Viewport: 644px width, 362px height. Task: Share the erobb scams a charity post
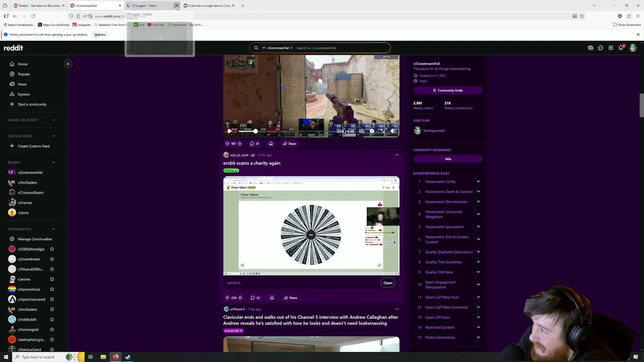(x=290, y=298)
